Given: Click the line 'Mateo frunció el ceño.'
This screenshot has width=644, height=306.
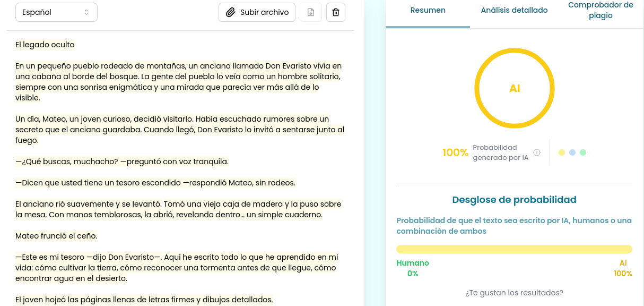Looking at the screenshot, I should 56,236.
